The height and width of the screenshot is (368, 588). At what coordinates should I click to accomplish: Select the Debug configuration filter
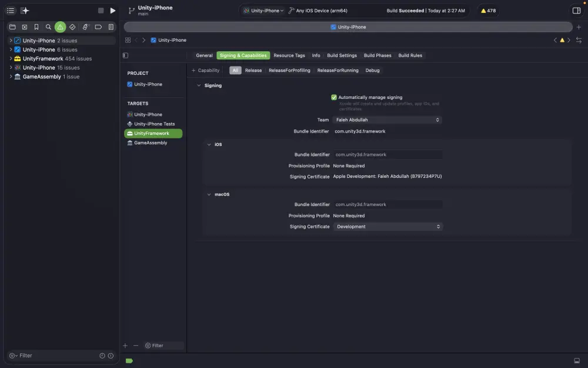click(372, 71)
